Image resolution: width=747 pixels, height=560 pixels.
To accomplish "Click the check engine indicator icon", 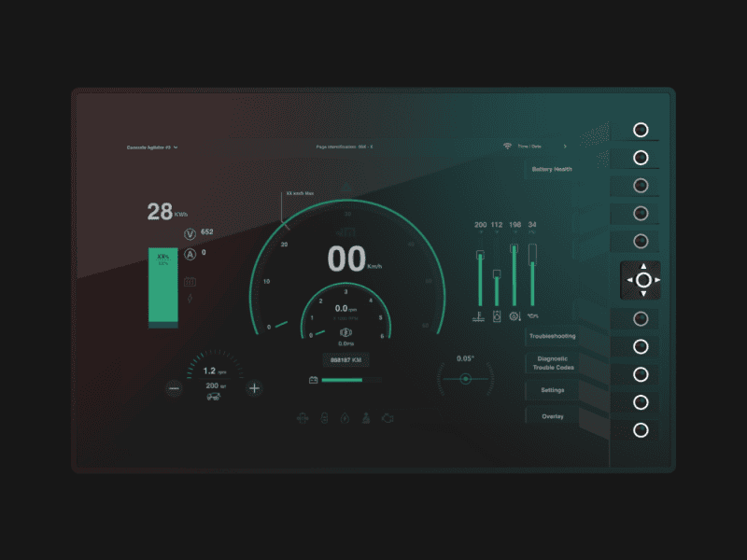I will 388,418.
